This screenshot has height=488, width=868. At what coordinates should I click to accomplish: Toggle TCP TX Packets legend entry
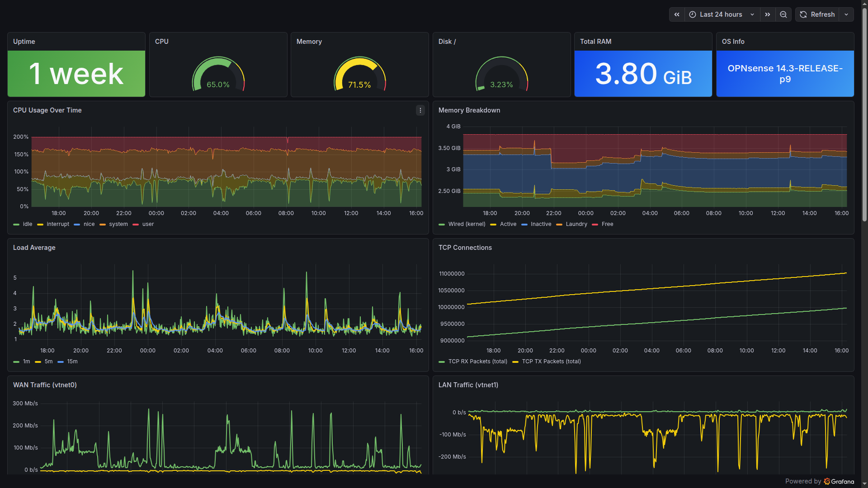(x=551, y=361)
